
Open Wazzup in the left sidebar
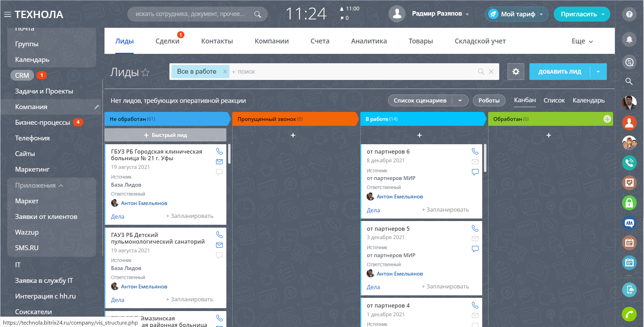[27, 232]
